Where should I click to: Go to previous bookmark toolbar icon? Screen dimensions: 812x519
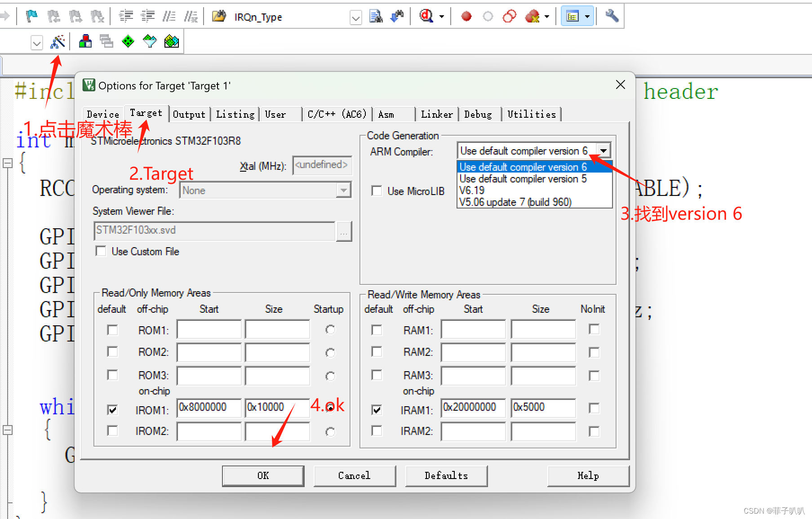click(x=53, y=17)
